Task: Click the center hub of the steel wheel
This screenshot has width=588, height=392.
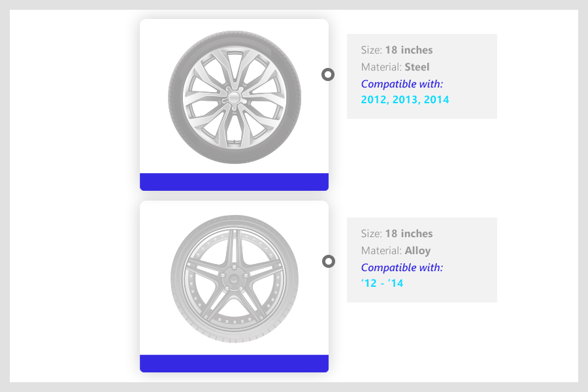Action: point(234,97)
